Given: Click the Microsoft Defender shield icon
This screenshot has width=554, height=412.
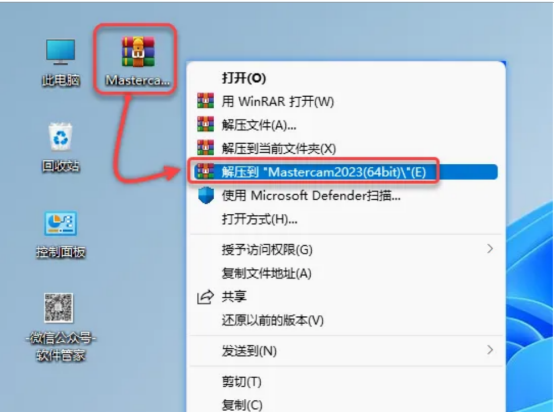Looking at the screenshot, I should tap(206, 195).
